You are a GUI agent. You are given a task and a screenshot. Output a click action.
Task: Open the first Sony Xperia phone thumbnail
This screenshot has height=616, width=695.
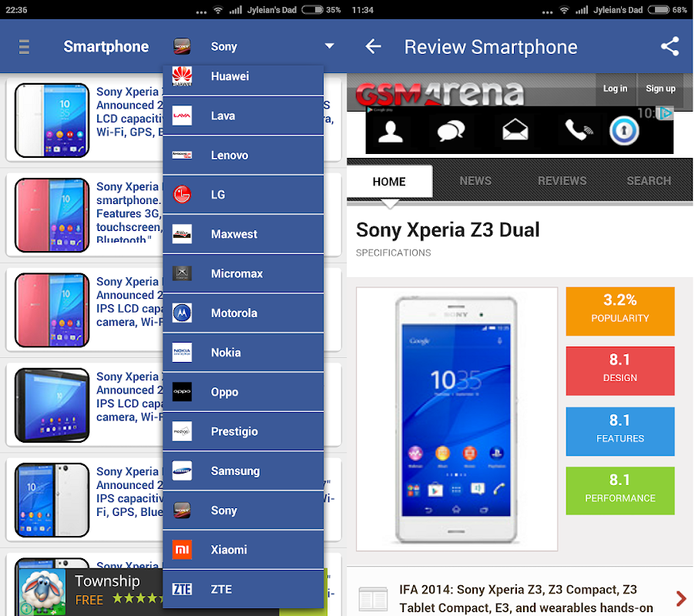coord(52,120)
